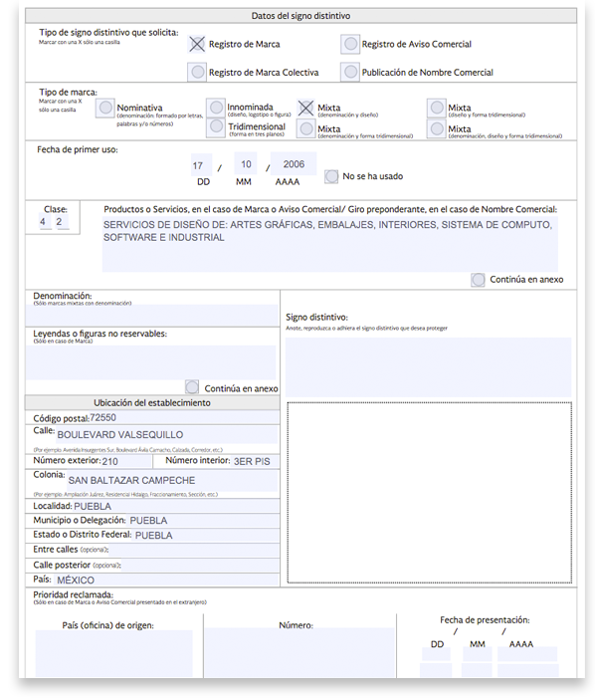Click the Colonia field SAN BALTAZAR CAMPECHE
Screen dimensions: 595x700
(x=172, y=481)
